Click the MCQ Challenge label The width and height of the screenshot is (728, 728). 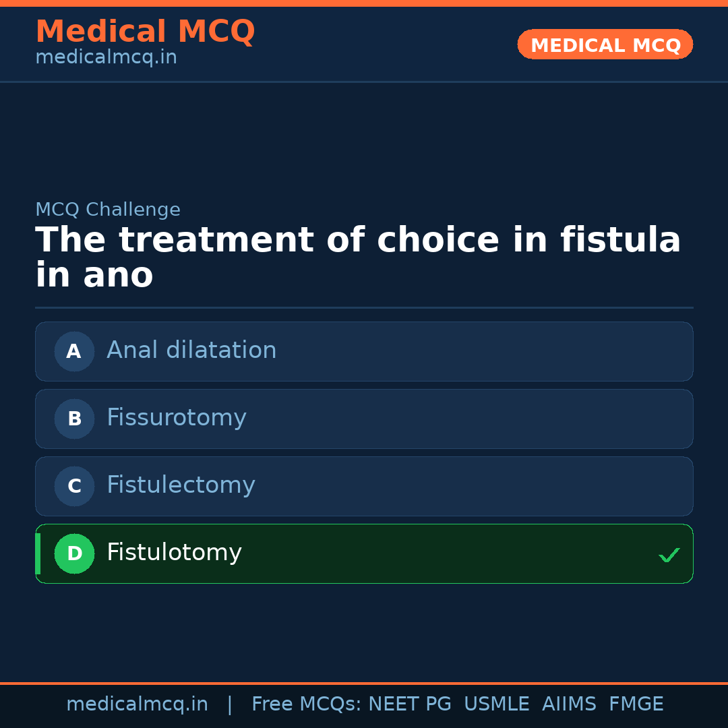click(x=108, y=210)
